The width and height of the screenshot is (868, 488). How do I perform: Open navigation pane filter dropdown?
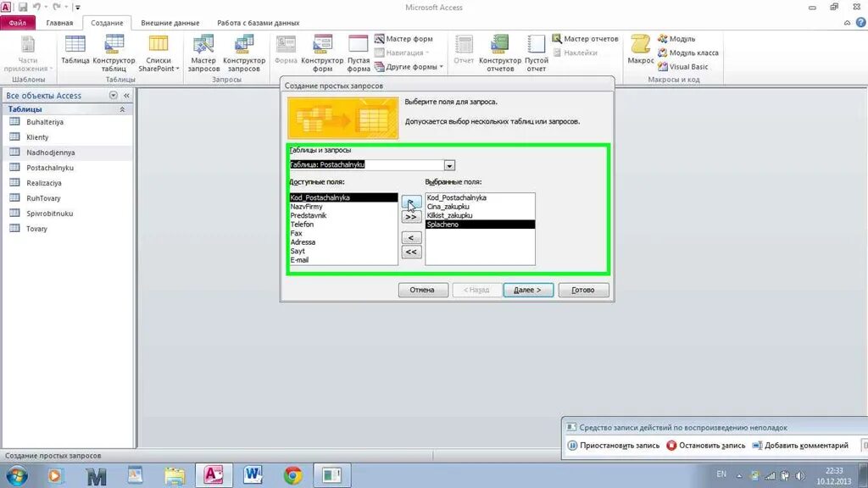[114, 95]
